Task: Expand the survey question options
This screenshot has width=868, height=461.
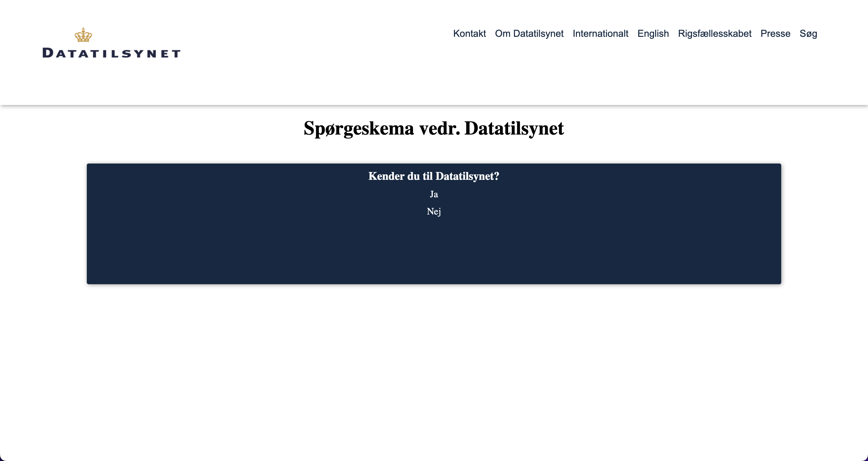Action: (x=434, y=176)
